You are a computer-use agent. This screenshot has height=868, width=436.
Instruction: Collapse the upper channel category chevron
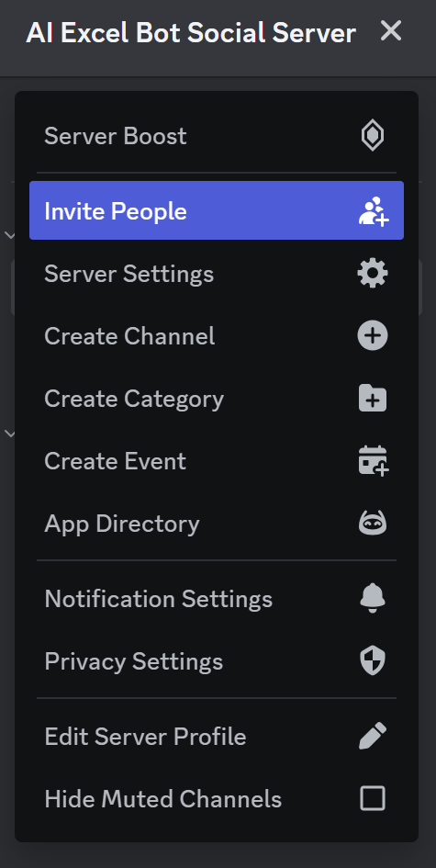coord(10,235)
